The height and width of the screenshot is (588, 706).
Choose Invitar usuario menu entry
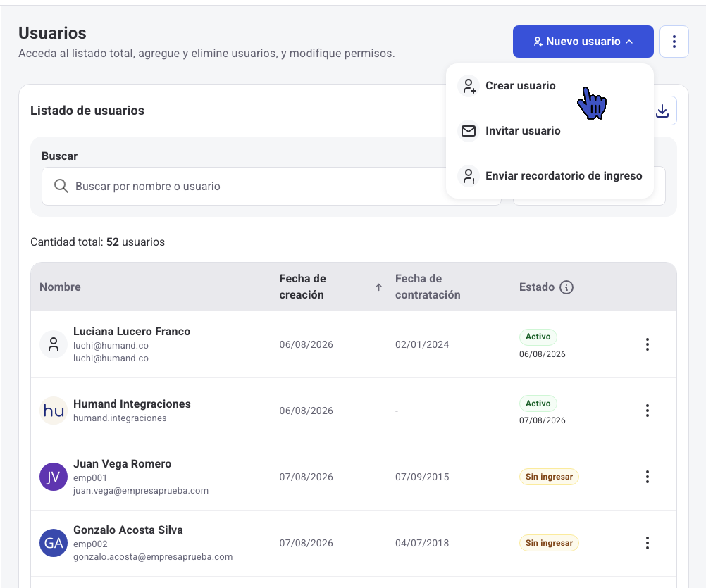pos(550,131)
